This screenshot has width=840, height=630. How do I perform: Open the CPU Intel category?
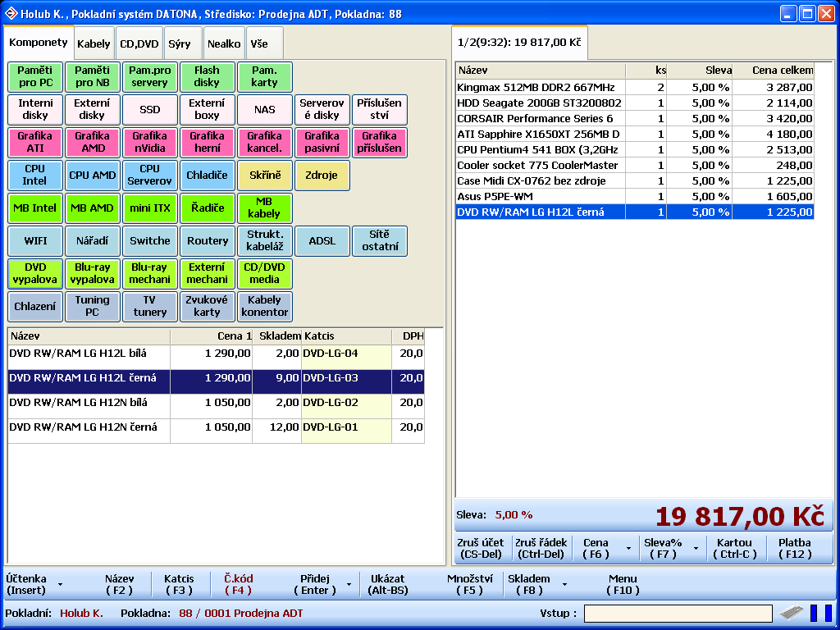[x=35, y=175]
